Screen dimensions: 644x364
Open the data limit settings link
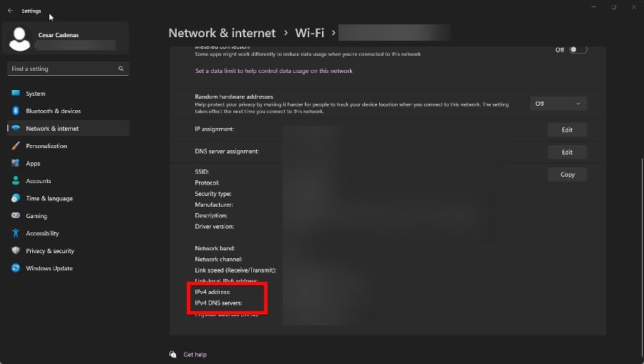pos(273,71)
